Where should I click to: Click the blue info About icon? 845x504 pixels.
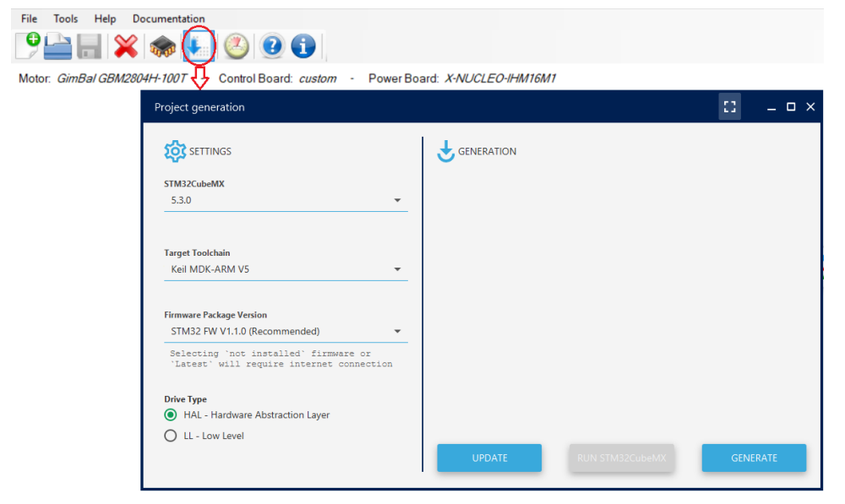(x=303, y=46)
